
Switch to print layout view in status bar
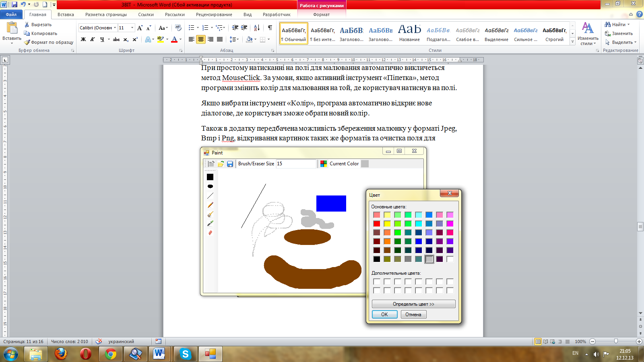[538, 341]
